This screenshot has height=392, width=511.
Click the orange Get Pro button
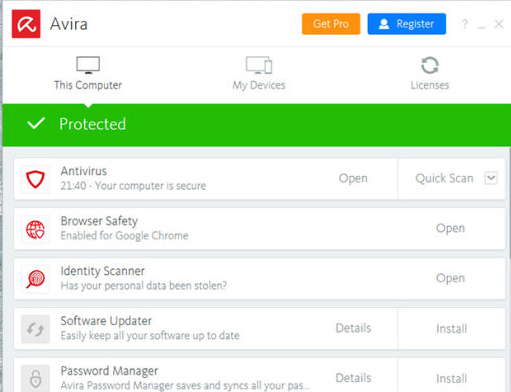tap(331, 24)
